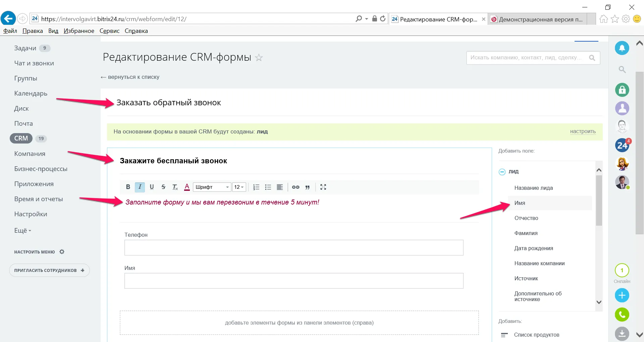Collapse the лид field group
644x342 pixels.
coord(502,172)
